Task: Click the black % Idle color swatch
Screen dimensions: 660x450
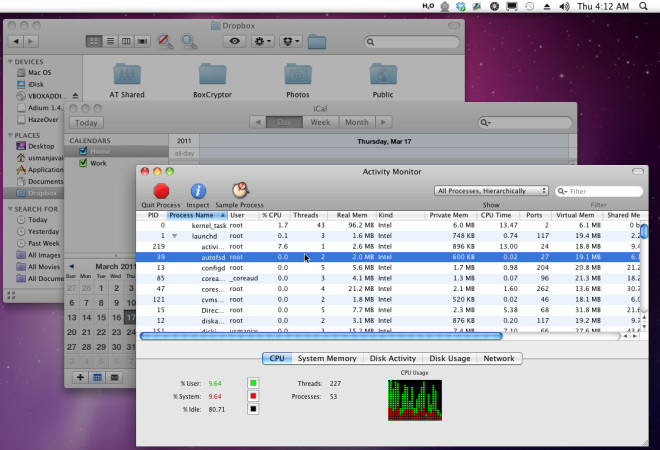Action: point(253,409)
